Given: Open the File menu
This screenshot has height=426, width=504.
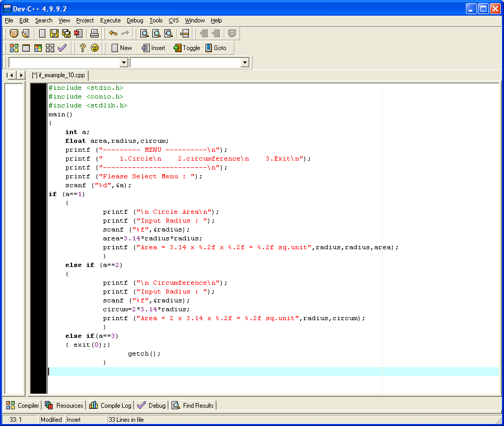Looking at the screenshot, I should [9, 20].
